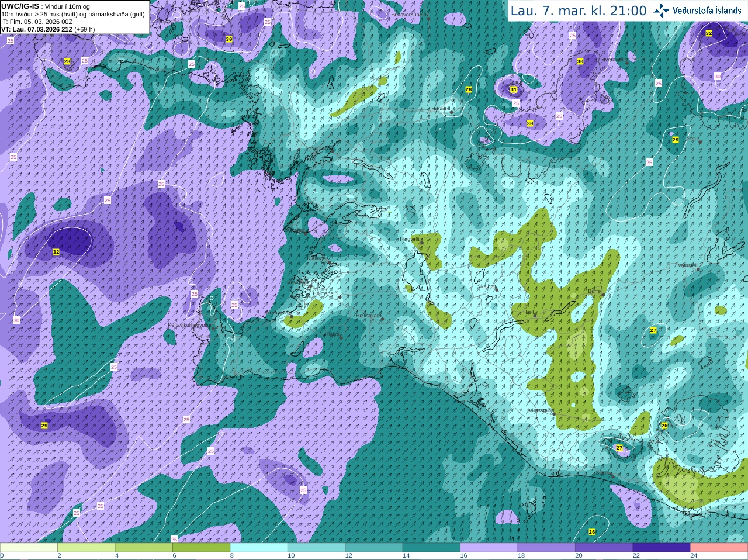Click the Holtavörðuheiði station label
The height and width of the screenshot is (560, 748).
point(410,13)
